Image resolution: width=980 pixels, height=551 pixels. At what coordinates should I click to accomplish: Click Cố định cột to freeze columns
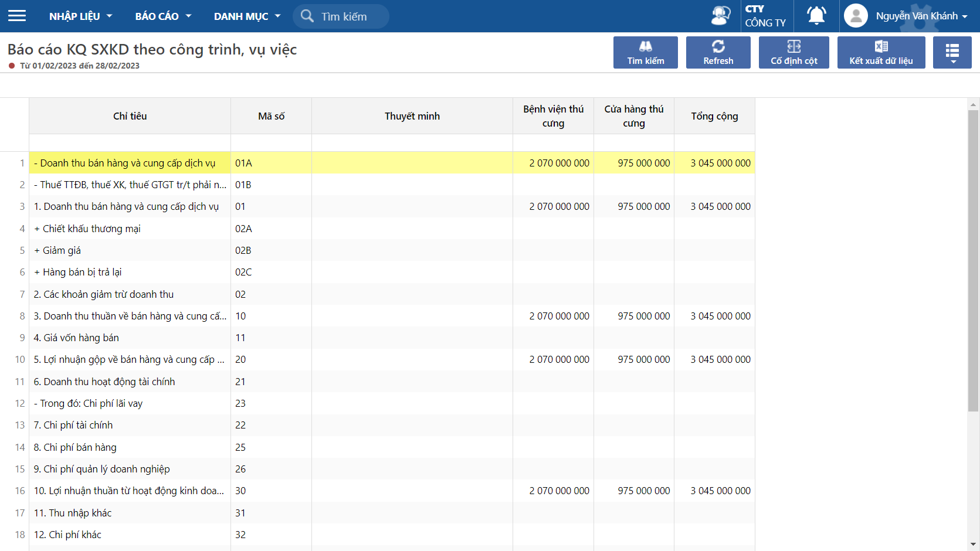[794, 53]
